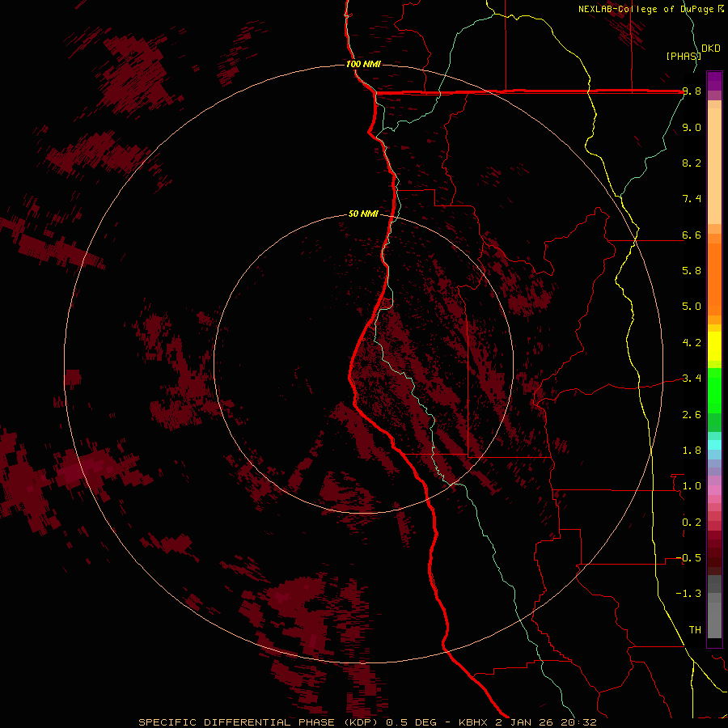
Task: Pick the orange band of the color bar
Action: [714, 278]
